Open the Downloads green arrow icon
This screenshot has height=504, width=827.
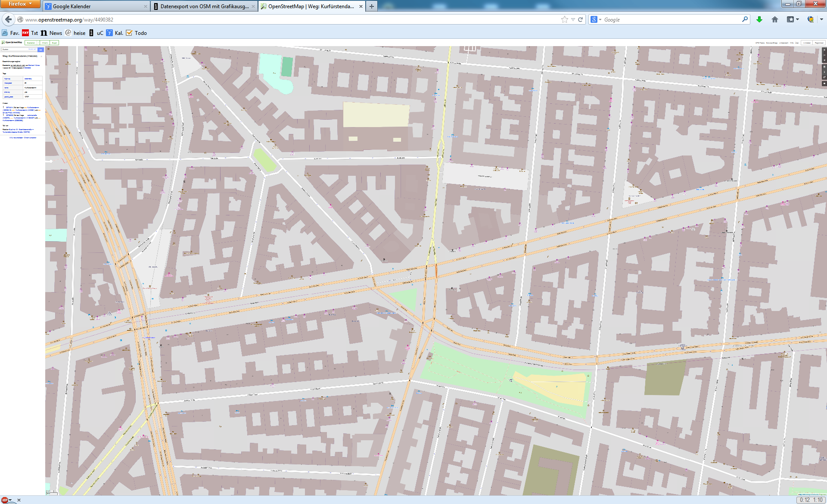[759, 19]
